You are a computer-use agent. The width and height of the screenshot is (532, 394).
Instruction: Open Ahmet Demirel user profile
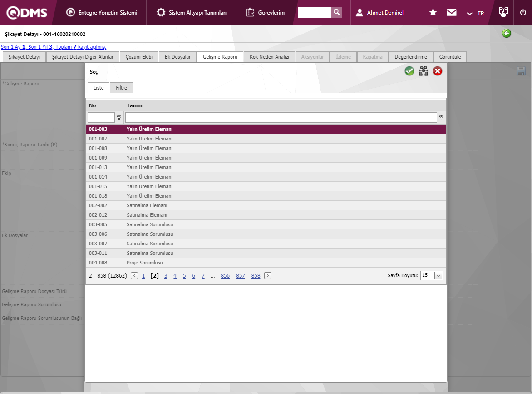(379, 13)
